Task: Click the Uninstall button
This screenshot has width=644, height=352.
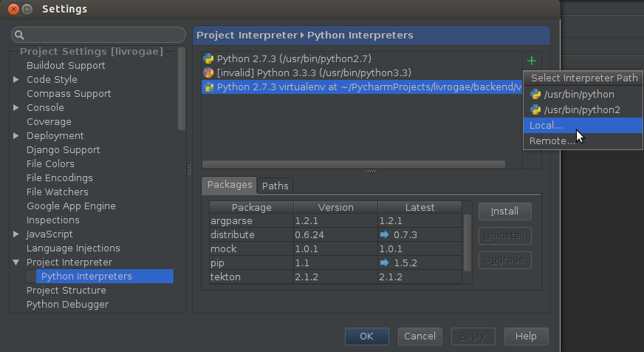Action: [504, 236]
